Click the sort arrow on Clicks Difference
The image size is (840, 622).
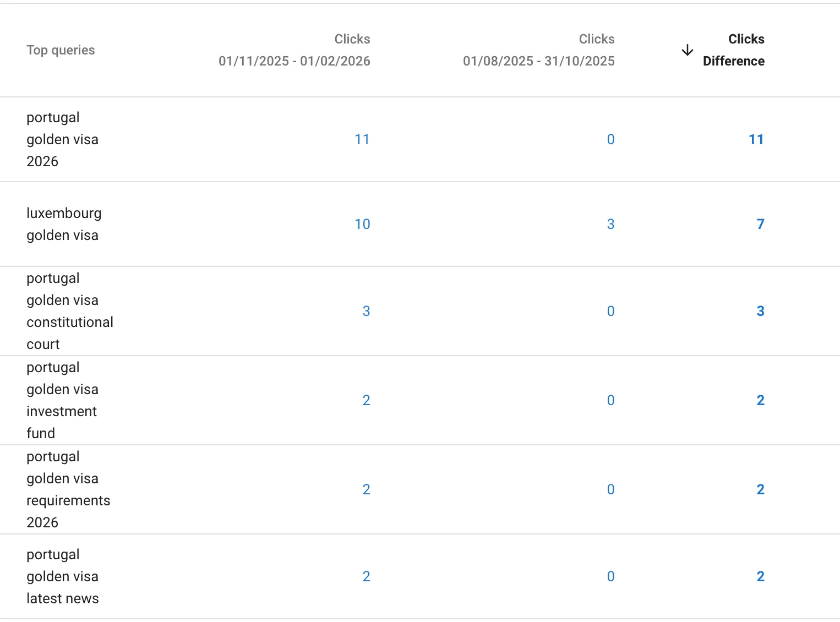coord(687,50)
